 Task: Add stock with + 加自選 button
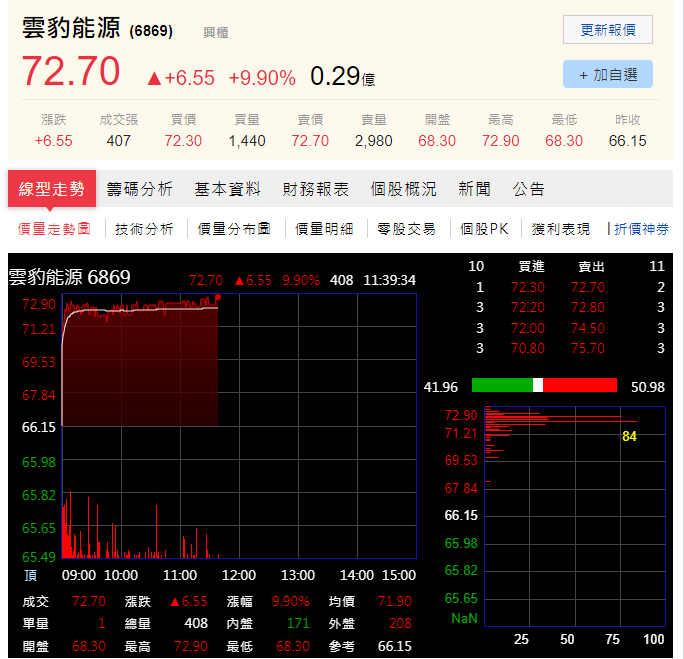pos(608,74)
